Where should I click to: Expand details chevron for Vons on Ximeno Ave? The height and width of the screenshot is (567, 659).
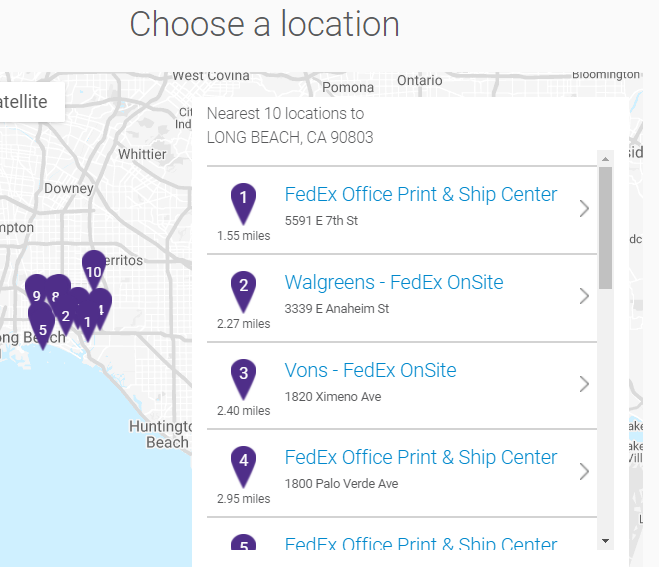point(584,384)
